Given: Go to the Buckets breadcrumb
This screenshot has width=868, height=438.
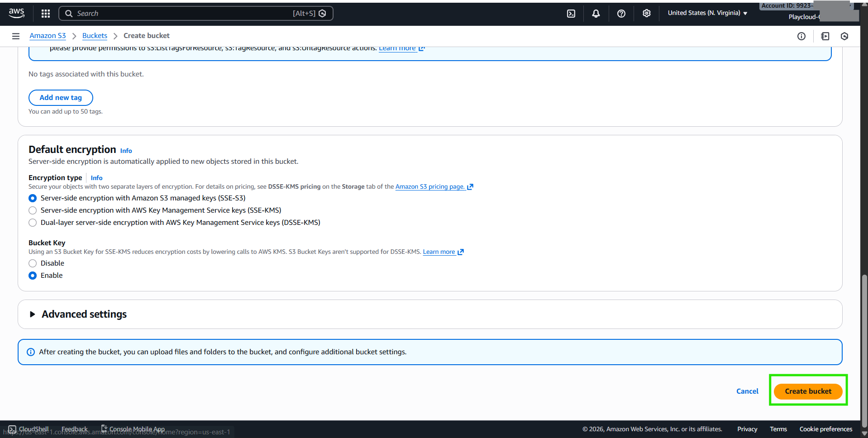Looking at the screenshot, I should pos(95,36).
